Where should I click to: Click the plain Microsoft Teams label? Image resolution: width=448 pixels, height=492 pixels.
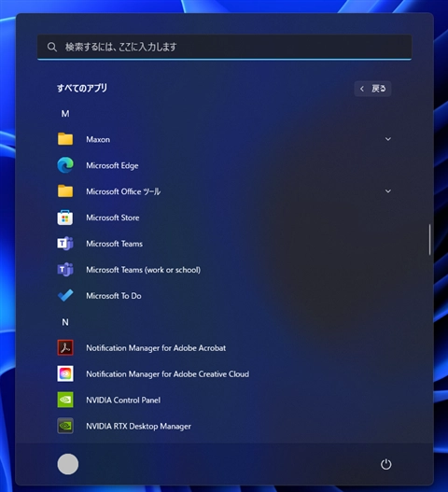click(114, 244)
